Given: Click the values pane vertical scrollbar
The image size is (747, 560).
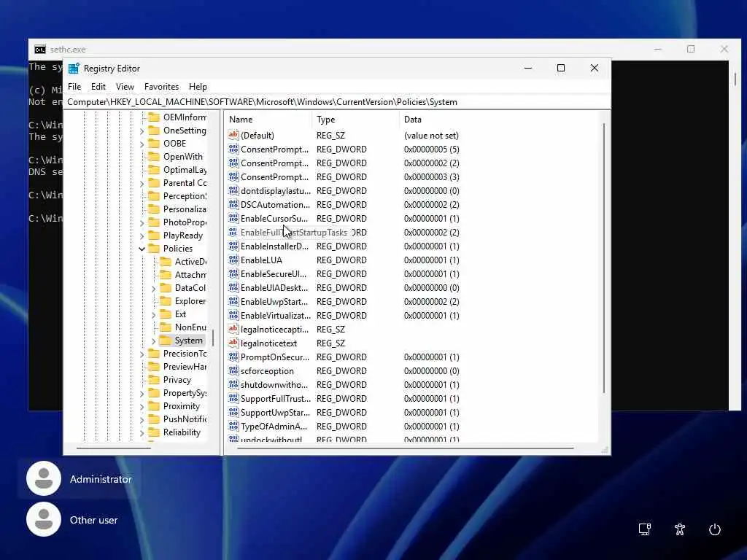Looking at the screenshot, I should click(x=603, y=257).
